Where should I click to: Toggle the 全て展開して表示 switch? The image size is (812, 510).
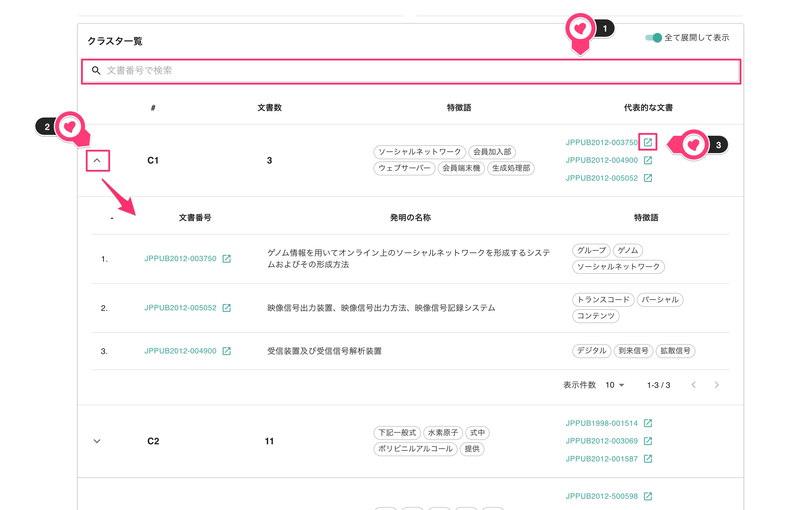click(x=653, y=38)
